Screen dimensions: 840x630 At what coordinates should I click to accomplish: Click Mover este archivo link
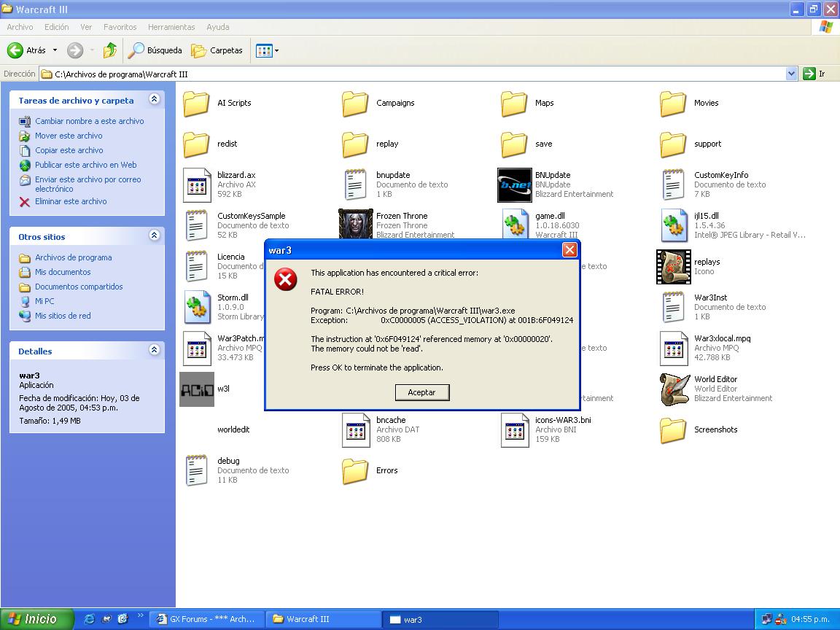[69, 136]
